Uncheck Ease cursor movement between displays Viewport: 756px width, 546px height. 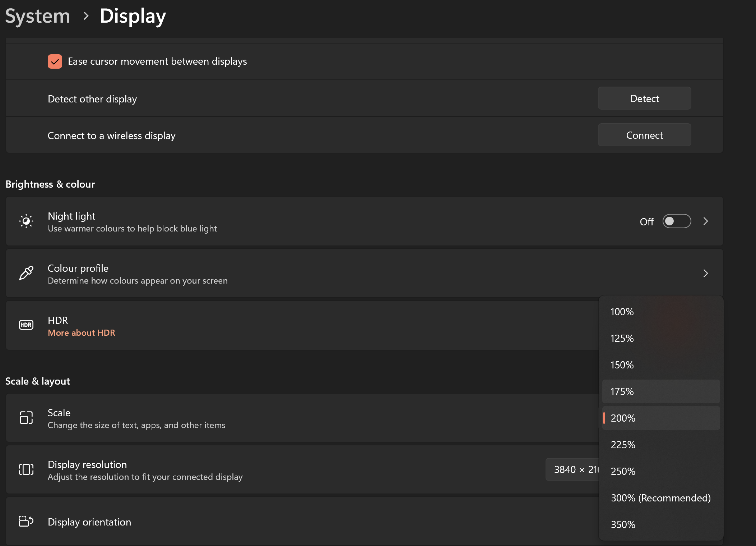click(x=55, y=61)
